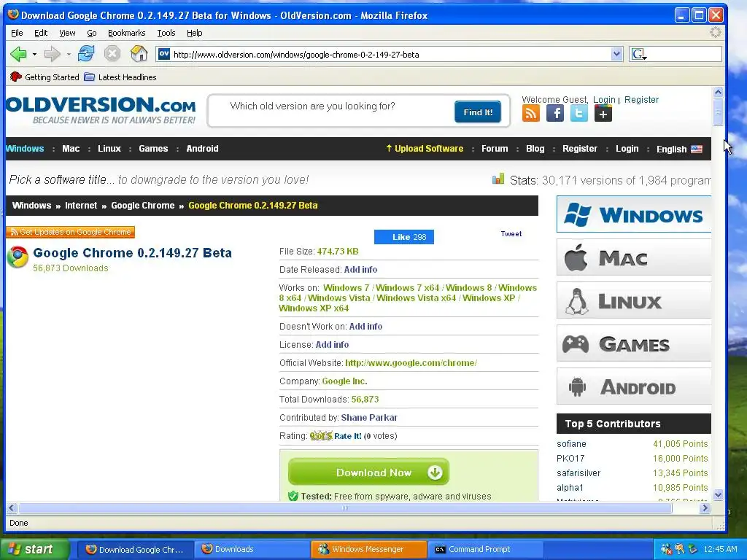Expand the address bar URL dropdown

coord(617,54)
